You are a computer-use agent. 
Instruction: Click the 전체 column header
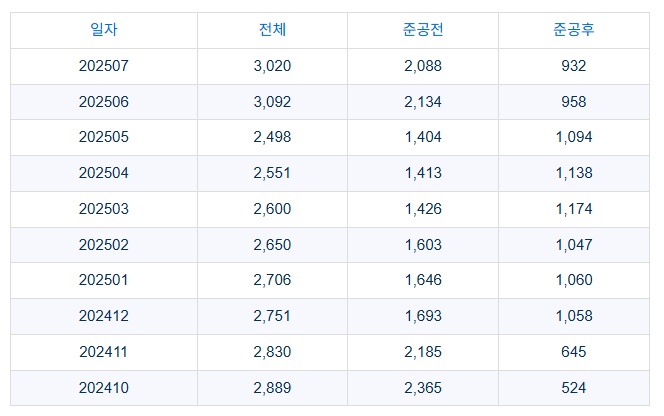(272, 30)
